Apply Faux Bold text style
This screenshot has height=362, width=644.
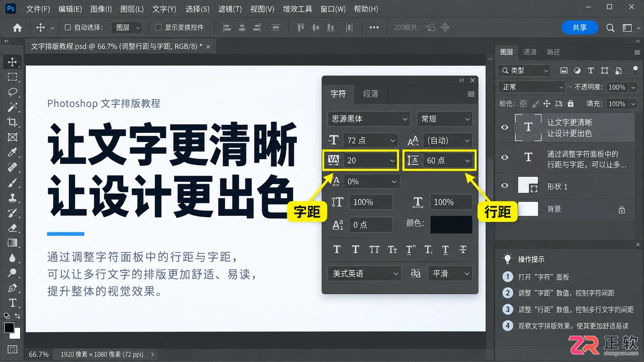(337, 249)
